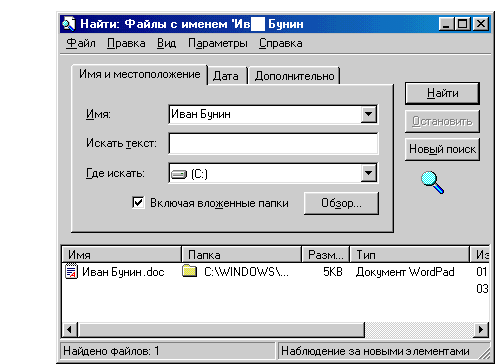495x364 pixels.
Task: Click the Имя input field with Иван Бунин
Action: (x=265, y=114)
